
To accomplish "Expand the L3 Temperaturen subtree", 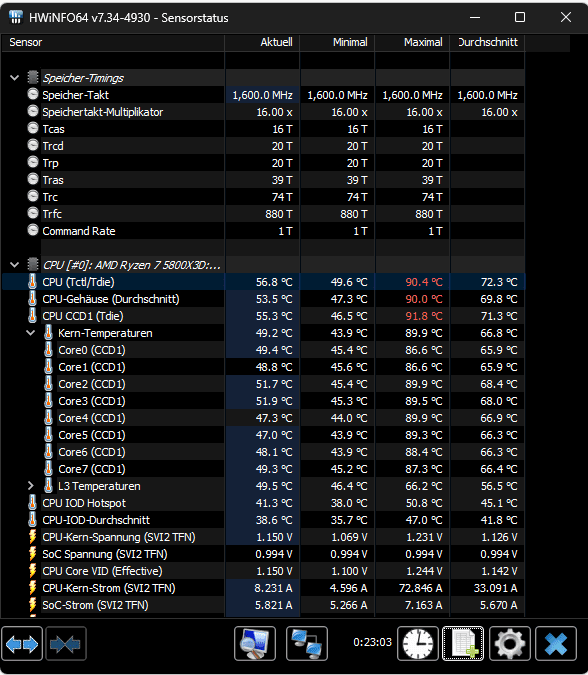I will (31, 486).
